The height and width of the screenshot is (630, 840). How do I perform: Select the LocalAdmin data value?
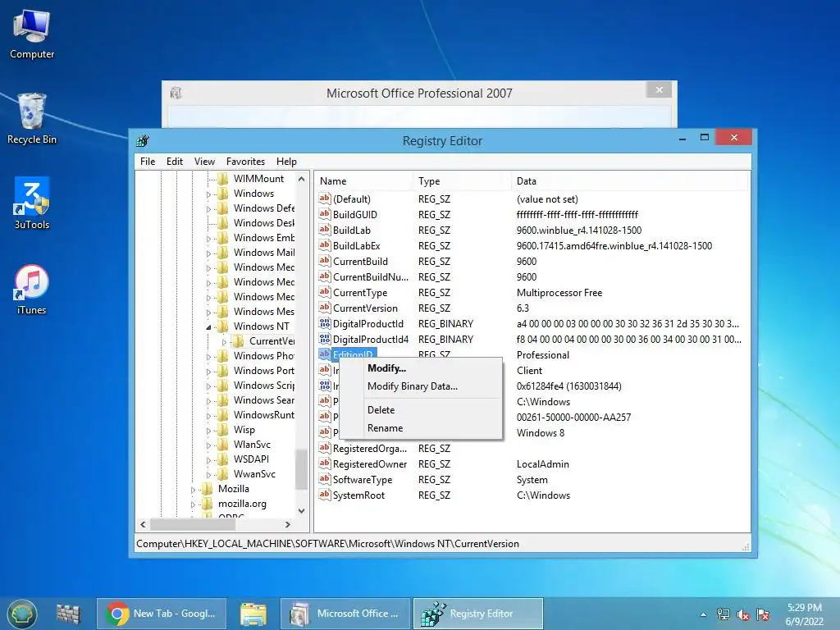(543, 464)
